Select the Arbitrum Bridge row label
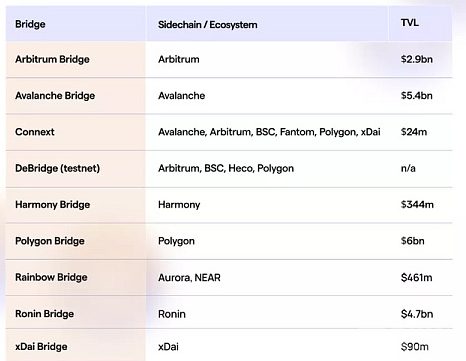 pos(52,59)
